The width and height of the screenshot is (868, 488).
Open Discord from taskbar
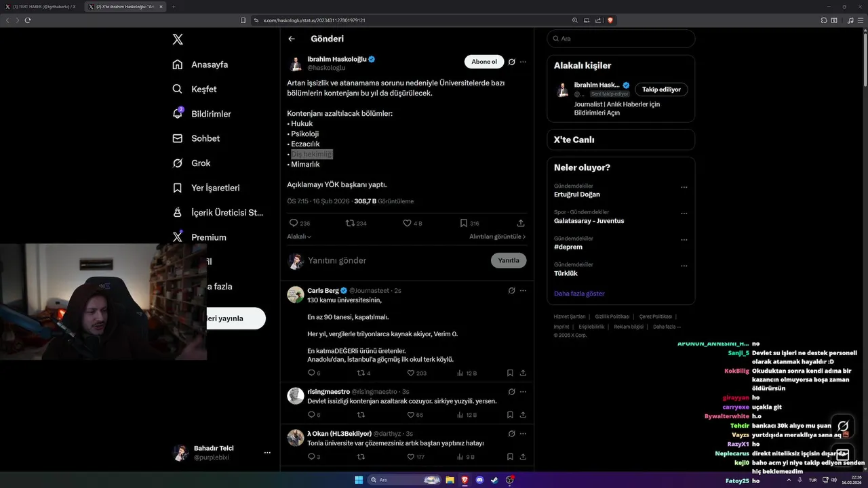coord(479,480)
